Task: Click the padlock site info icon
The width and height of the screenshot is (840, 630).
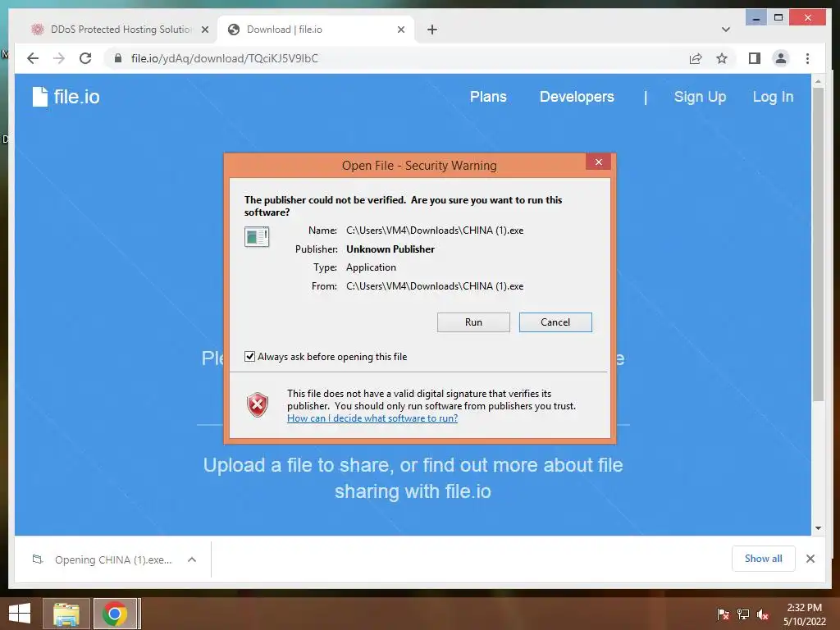Action: click(x=118, y=58)
